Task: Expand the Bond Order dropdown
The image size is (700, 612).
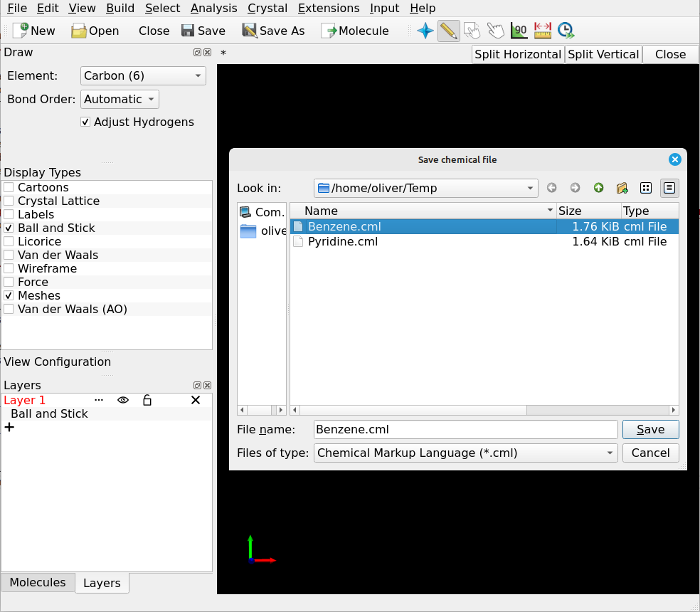Action: point(120,99)
